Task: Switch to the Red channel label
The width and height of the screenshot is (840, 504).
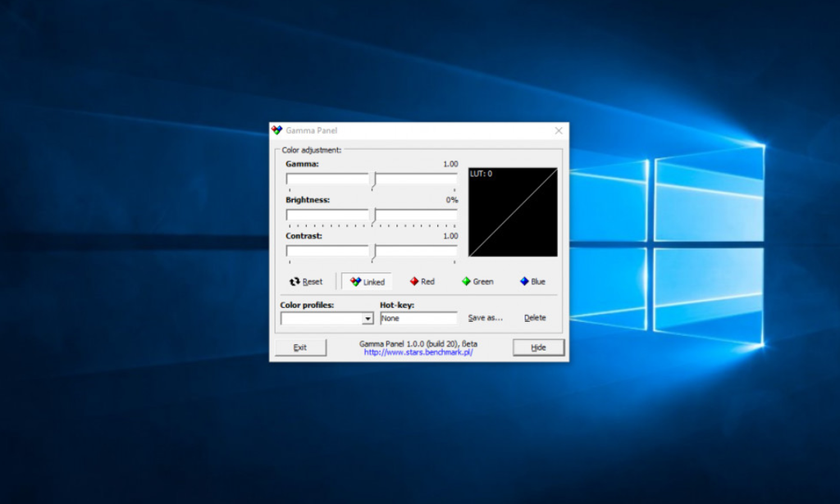Action: point(427,281)
